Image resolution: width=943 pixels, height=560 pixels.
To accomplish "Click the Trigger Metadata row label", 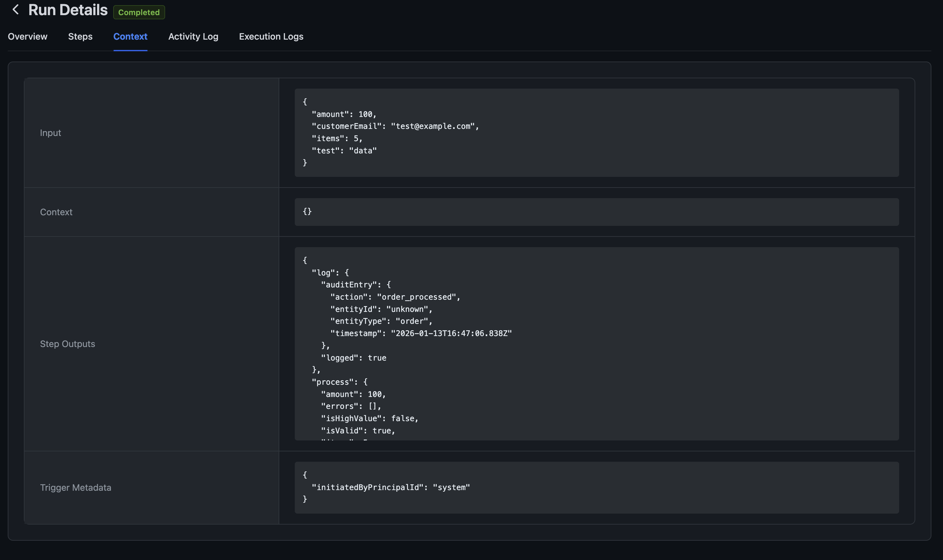I will pyautogui.click(x=75, y=488).
